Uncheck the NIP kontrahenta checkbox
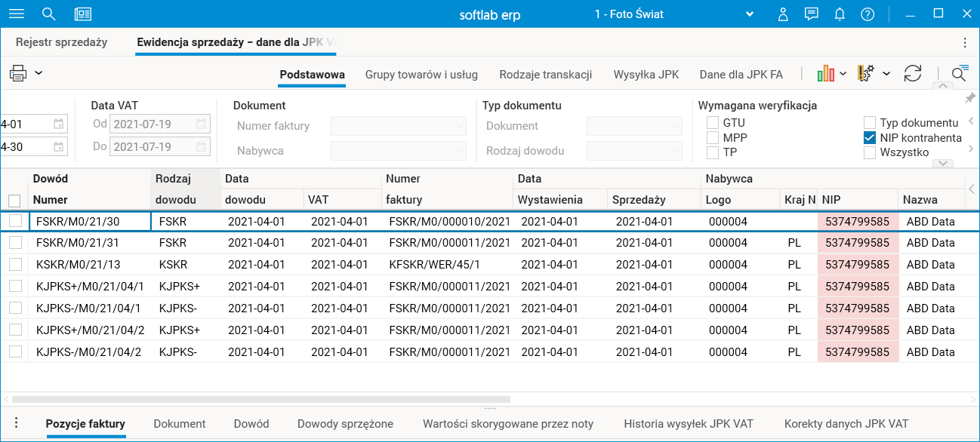980x442 pixels. [870, 138]
